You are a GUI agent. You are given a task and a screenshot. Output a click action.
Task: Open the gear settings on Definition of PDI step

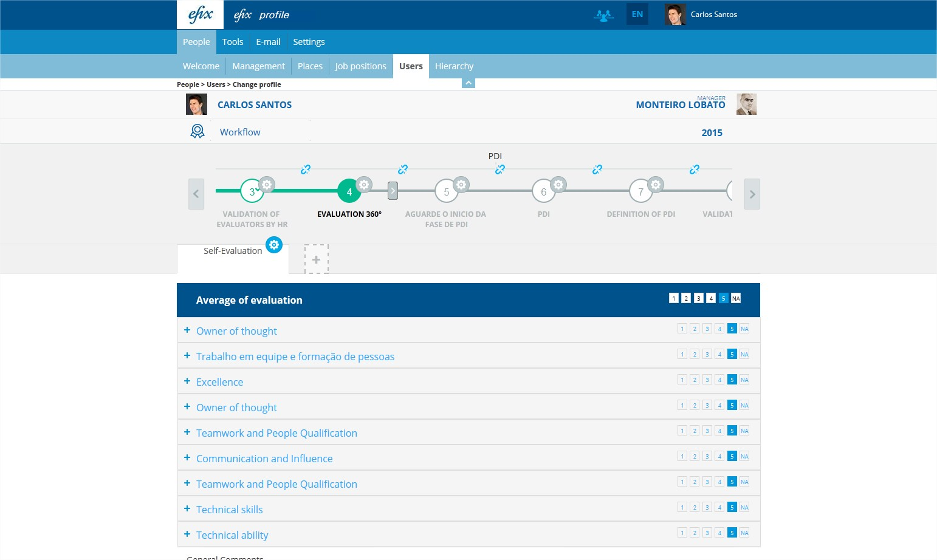(655, 184)
